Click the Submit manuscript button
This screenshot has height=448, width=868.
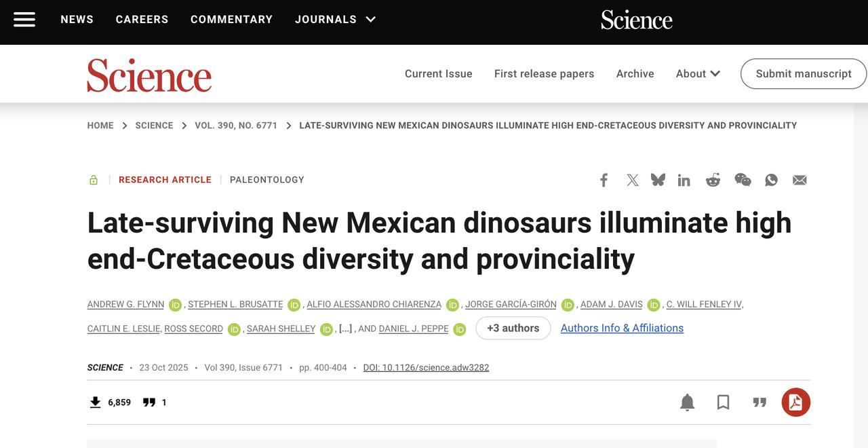(x=803, y=74)
